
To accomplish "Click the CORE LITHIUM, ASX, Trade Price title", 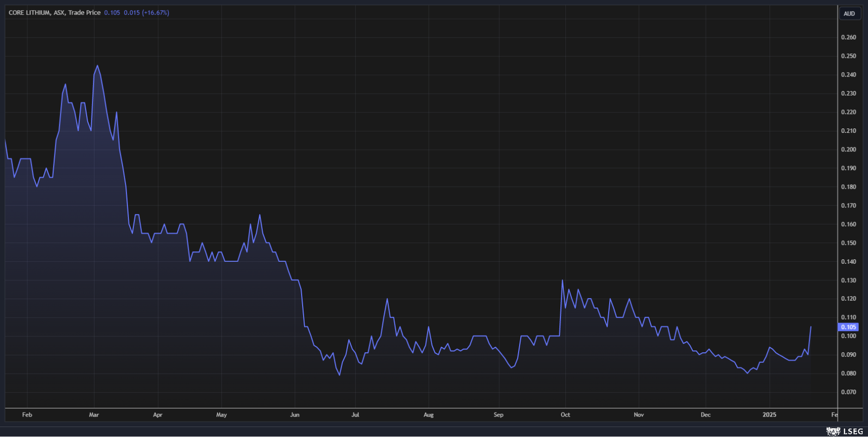I will point(55,12).
